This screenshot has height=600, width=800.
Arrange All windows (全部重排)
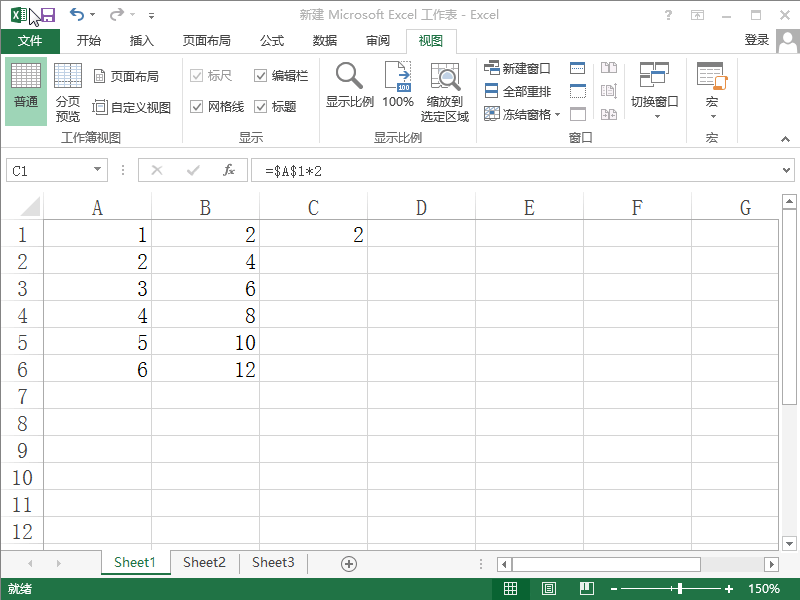tap(517, 91)
